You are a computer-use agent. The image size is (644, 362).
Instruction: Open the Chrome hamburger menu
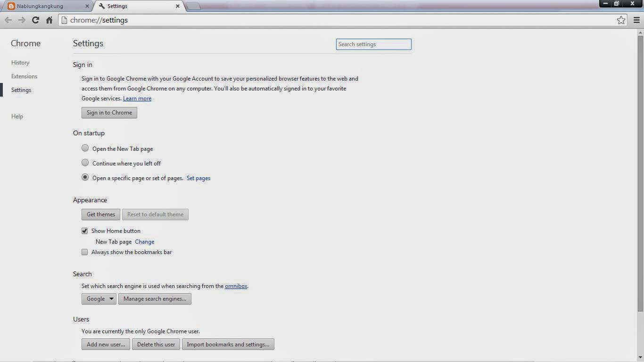[636, 20]
